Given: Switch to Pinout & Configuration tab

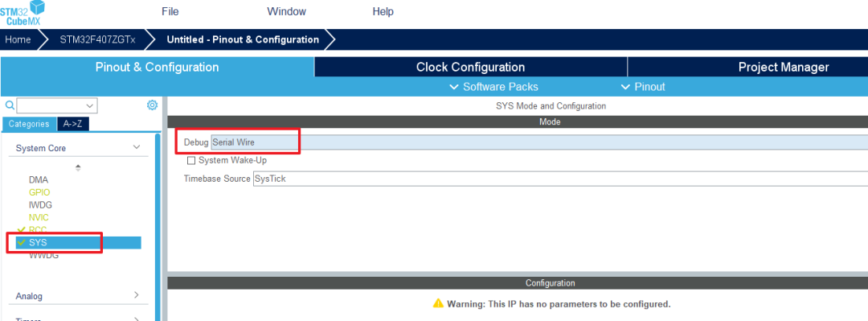Looking at the screenshot, I should click(x=158, y=67).
